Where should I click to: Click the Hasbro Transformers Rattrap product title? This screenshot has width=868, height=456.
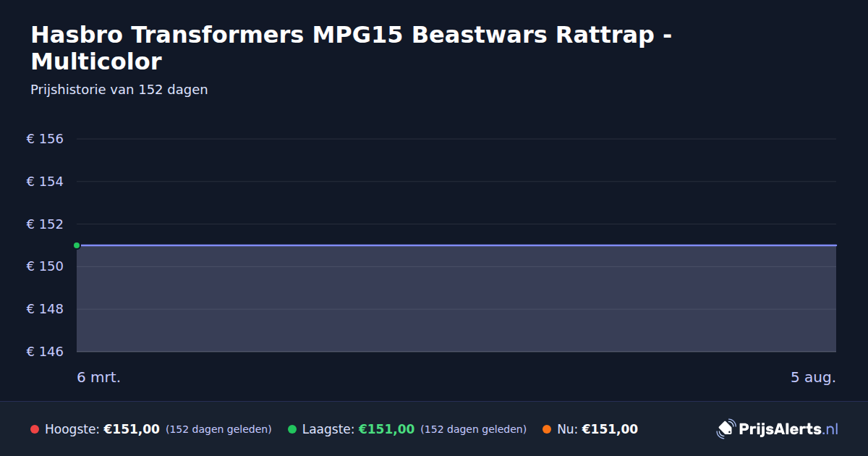coord(352,48)
